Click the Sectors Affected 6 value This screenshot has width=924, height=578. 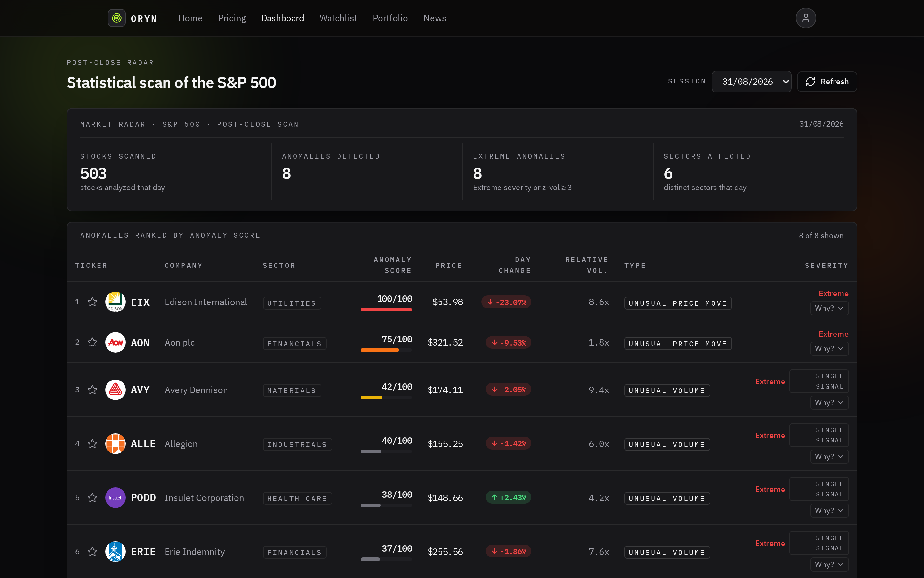click(668, 173)
